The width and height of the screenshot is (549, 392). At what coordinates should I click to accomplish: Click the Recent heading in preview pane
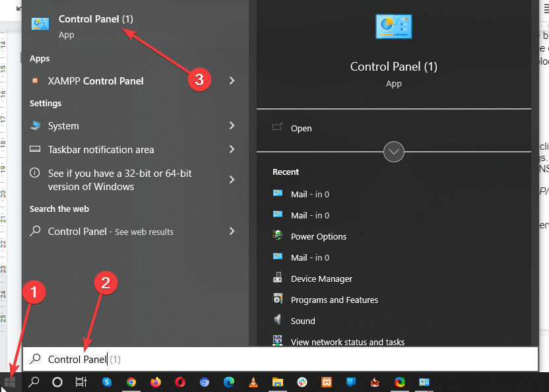point(286,172)
